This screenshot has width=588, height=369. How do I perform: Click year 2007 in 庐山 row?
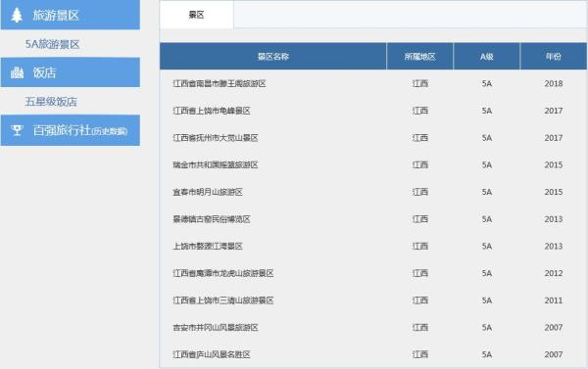(554, 354)
